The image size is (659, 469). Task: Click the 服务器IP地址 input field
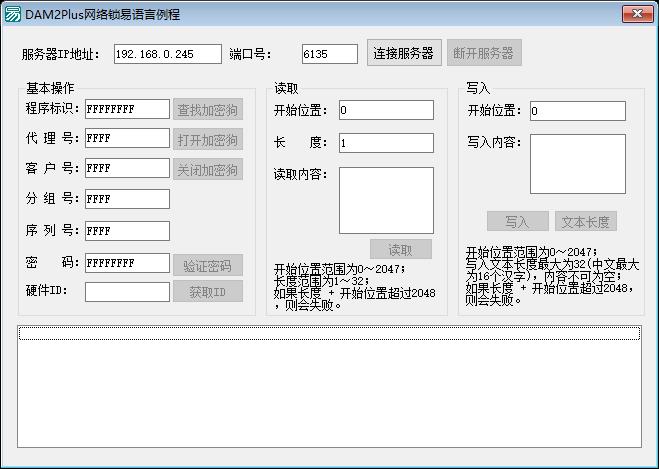tap(168, 54)
